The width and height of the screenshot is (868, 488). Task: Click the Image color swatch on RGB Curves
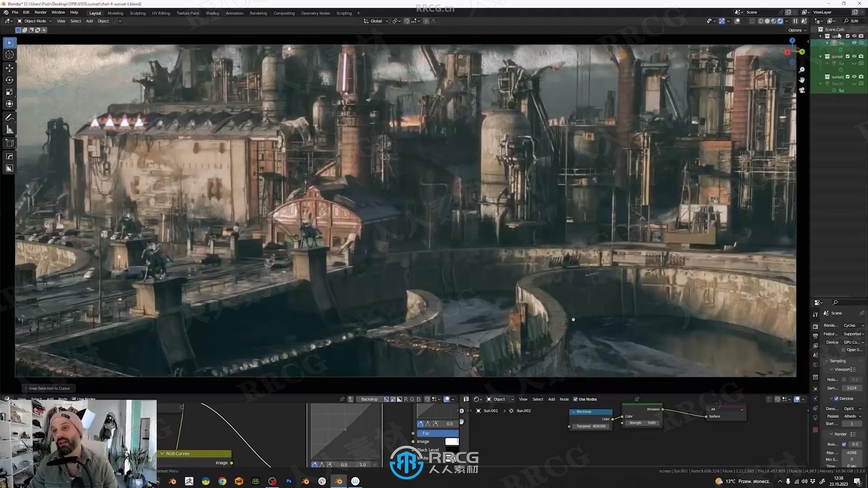[x=452, y=441]
